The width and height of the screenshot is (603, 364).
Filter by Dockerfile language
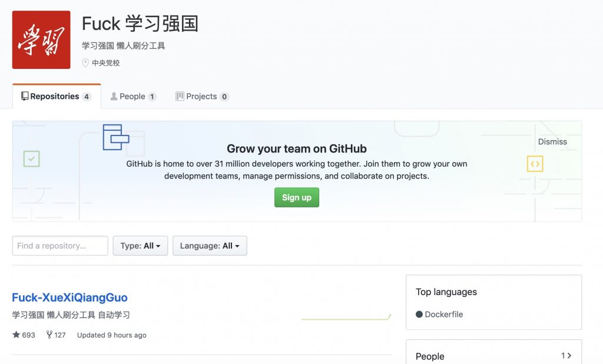coord(443,315)
